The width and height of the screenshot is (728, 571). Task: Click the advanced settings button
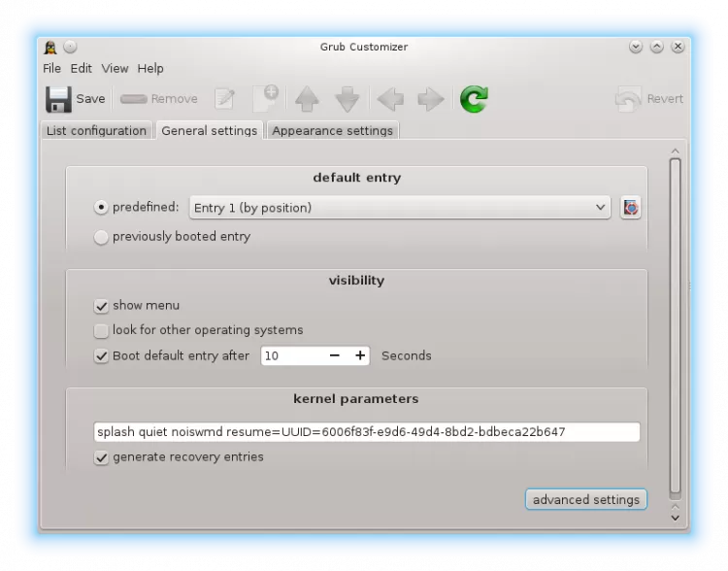(x=586, y=499)
